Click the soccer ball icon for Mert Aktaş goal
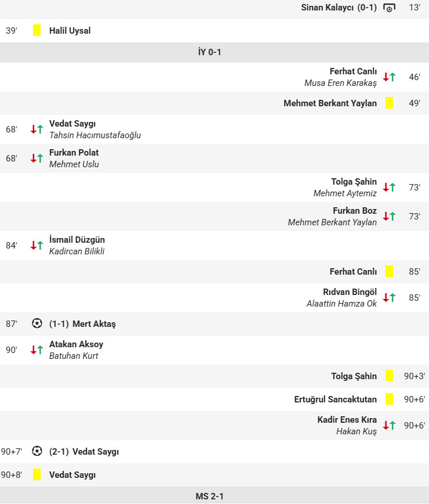The height and width of the screenshot is (504, 429). click(37, 323)
